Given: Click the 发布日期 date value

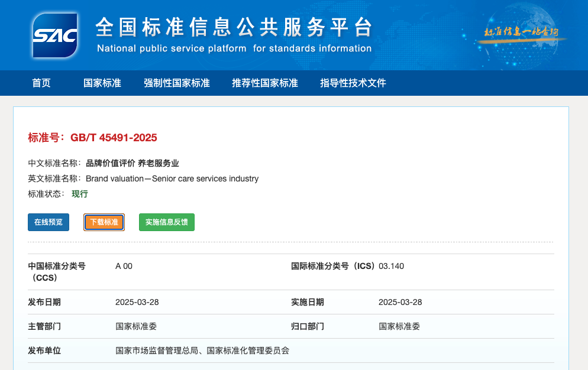Looking at the screenshot, I should coord(137,302).
